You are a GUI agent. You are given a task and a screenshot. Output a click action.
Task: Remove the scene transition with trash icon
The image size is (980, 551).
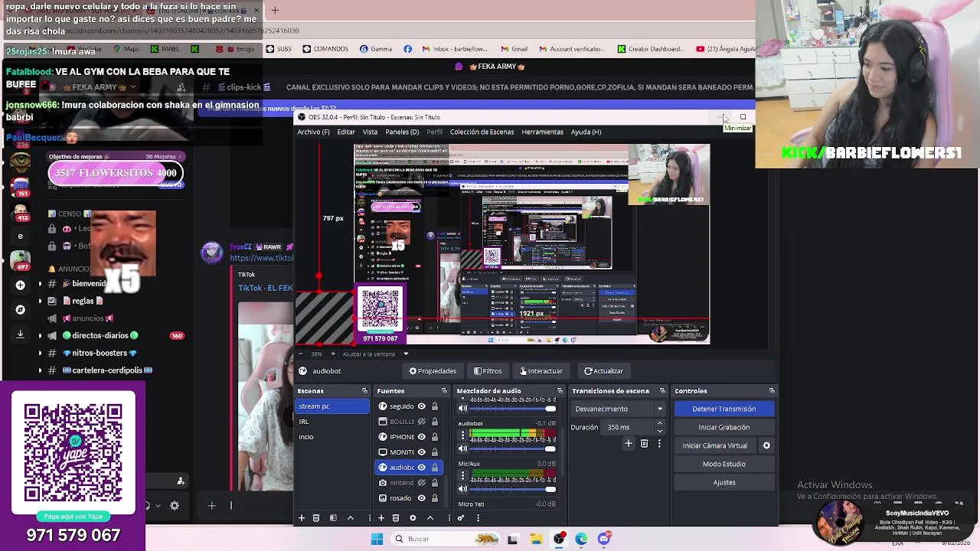pyautogui.click(x=644, y=444)
